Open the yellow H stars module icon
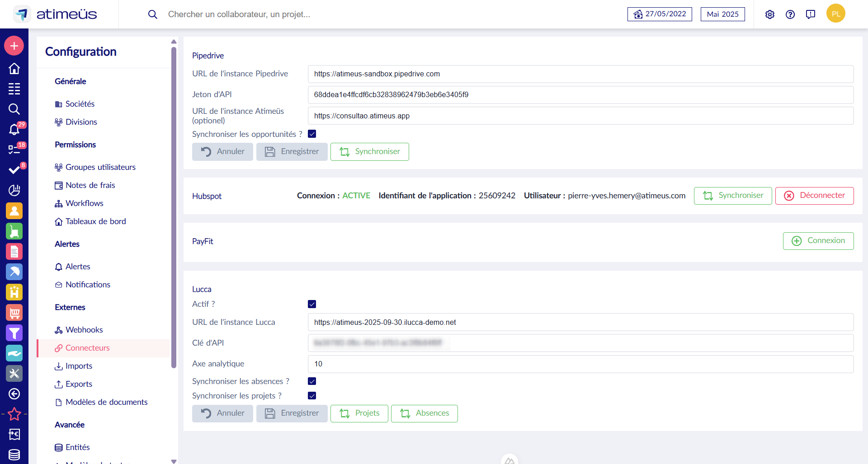The height and width of the screenshot is (464, 868). pyautogui.click(x=14, y=292)
